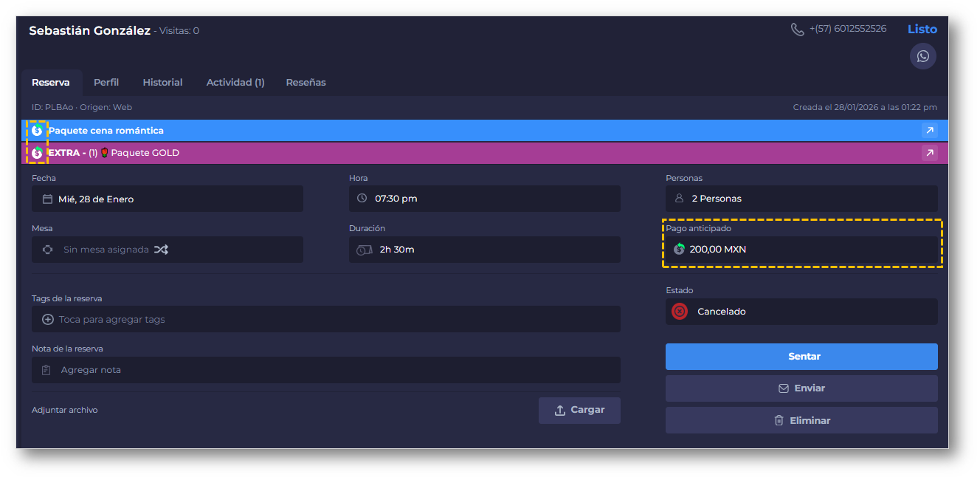Open Pago anticipado field showing 200,00 MXN

click(x=801, y=250)
